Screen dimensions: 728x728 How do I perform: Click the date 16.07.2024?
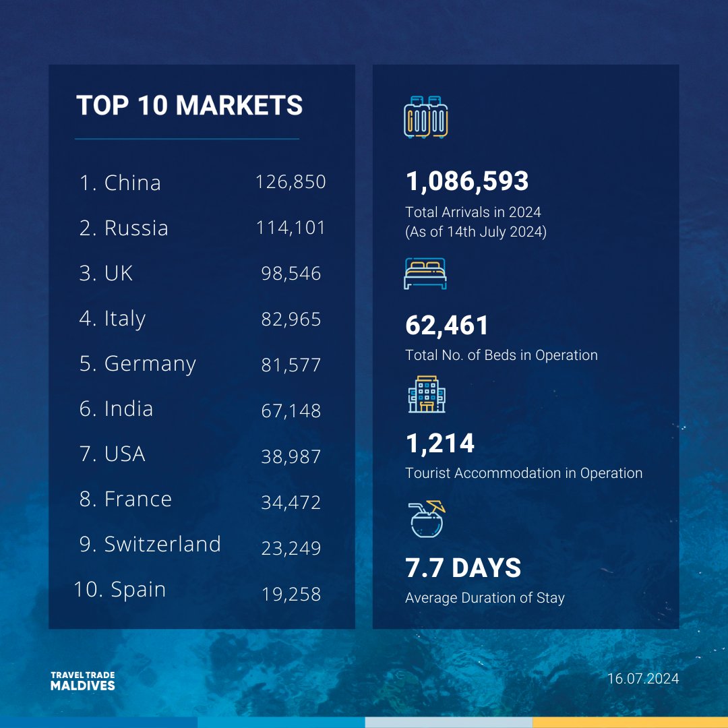(x=643, y=679)
